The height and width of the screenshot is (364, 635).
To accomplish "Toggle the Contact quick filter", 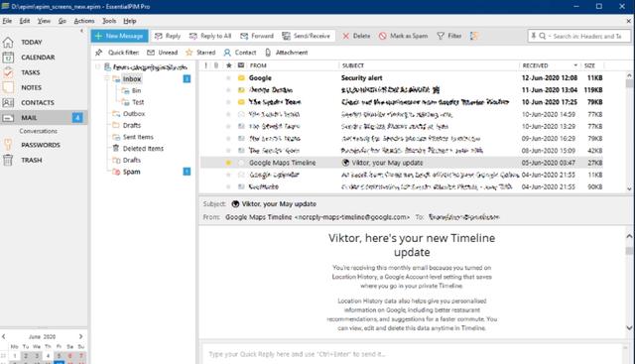I will 240,53.
